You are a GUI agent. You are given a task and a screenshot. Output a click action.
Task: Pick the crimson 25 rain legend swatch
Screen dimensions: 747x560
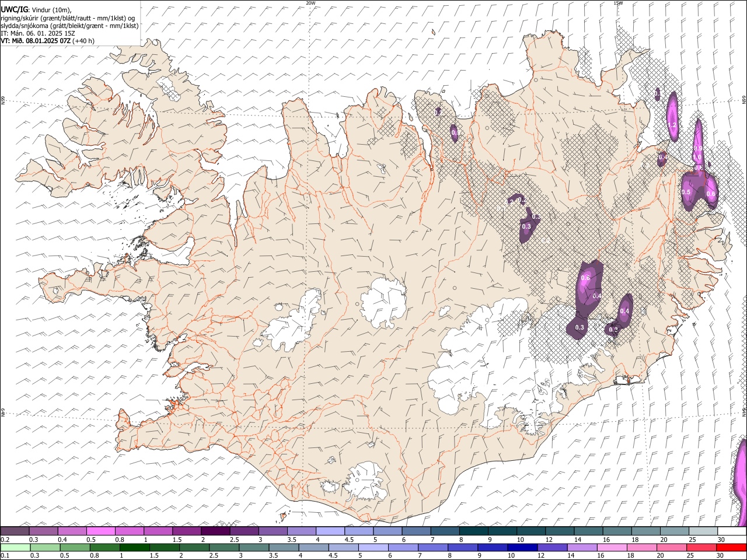tap(702, 548)
